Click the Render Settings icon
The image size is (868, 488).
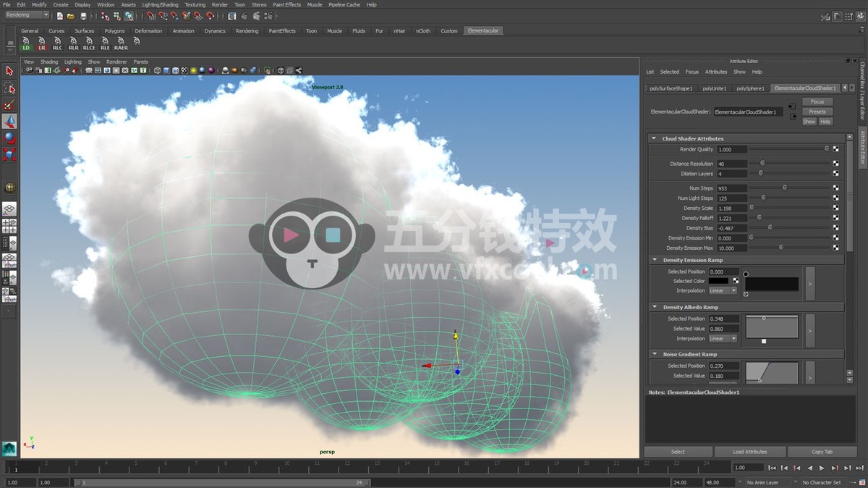(268, 15)
